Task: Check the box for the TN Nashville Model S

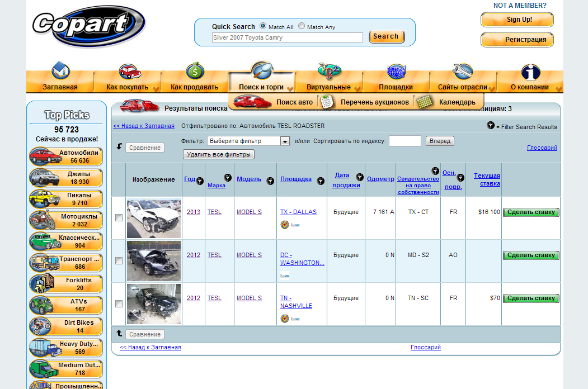Action: coord(119,304)
